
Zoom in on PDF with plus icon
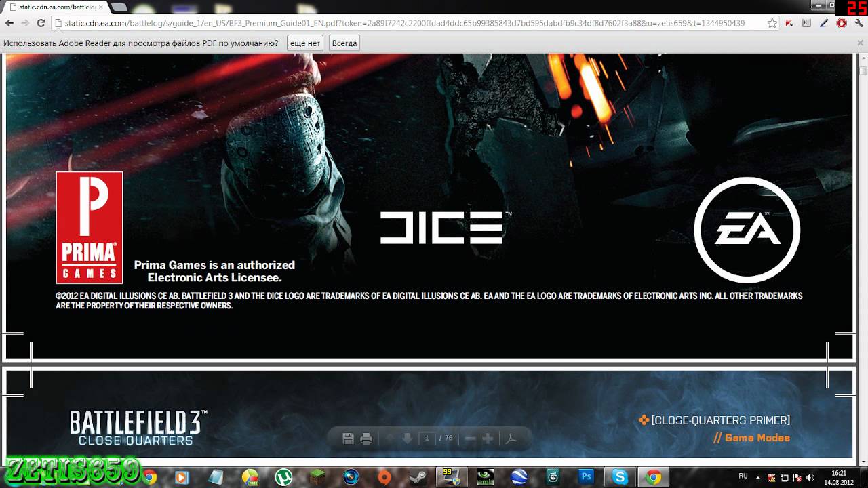(x=488, y=439)
